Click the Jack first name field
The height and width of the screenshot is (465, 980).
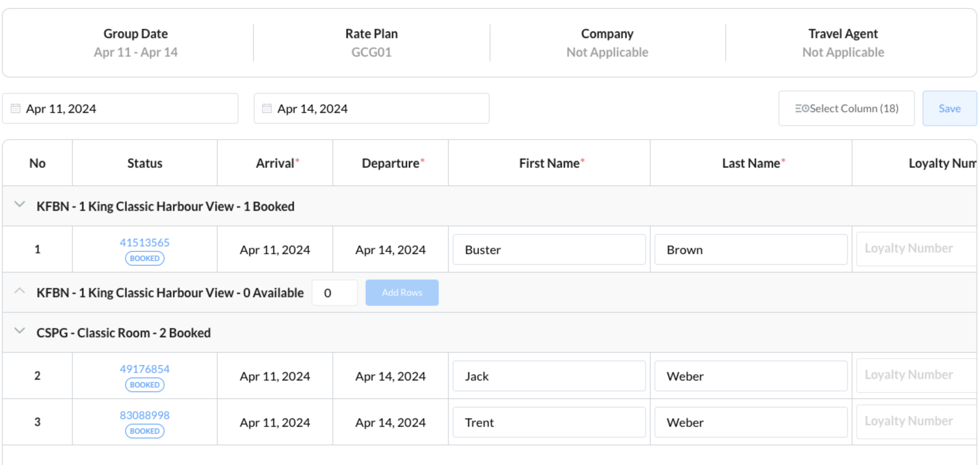point(549,376)
